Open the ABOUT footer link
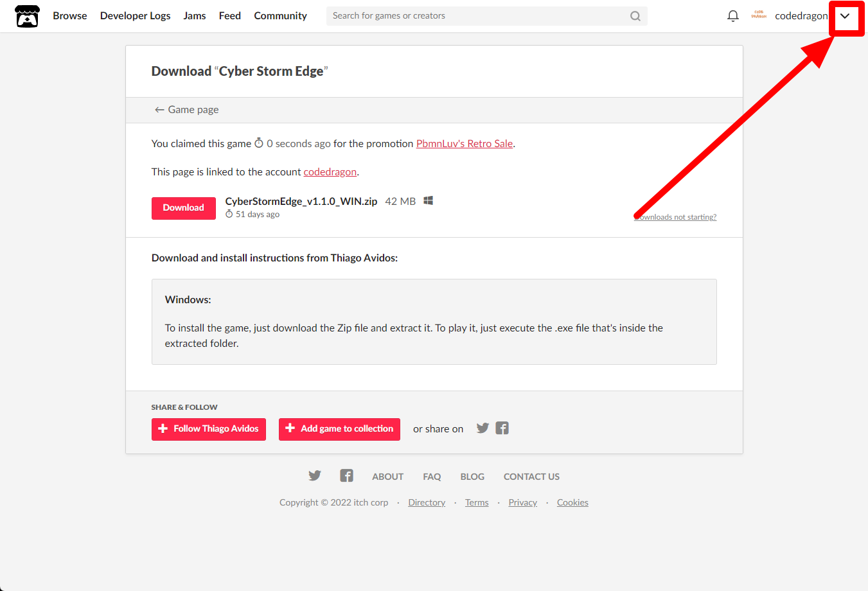The image size is (868, 591). point(388,477)
